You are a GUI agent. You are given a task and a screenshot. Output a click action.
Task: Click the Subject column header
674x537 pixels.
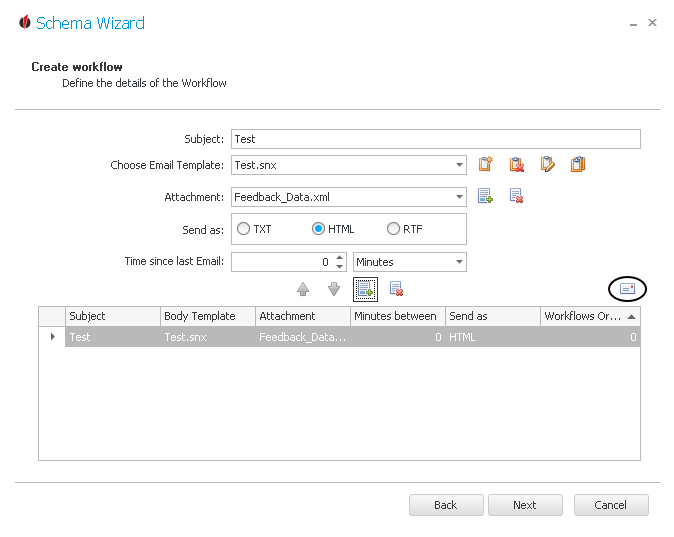coord(113,316)
